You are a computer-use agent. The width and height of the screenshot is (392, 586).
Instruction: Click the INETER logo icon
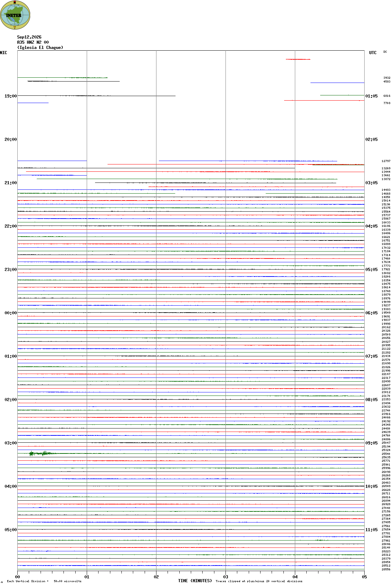click(x=15, y=15)
